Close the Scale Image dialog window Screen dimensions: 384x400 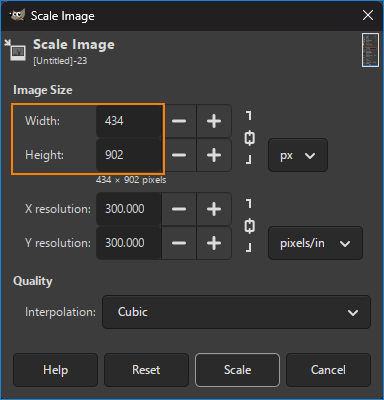pyautogui.click(x=368, y=15)
